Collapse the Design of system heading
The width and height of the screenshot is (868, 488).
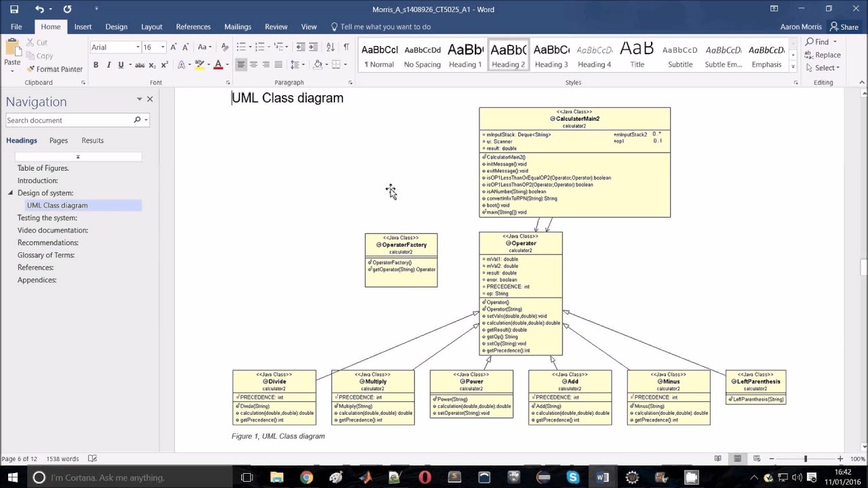pyautogui.click(x=10, y=193)
